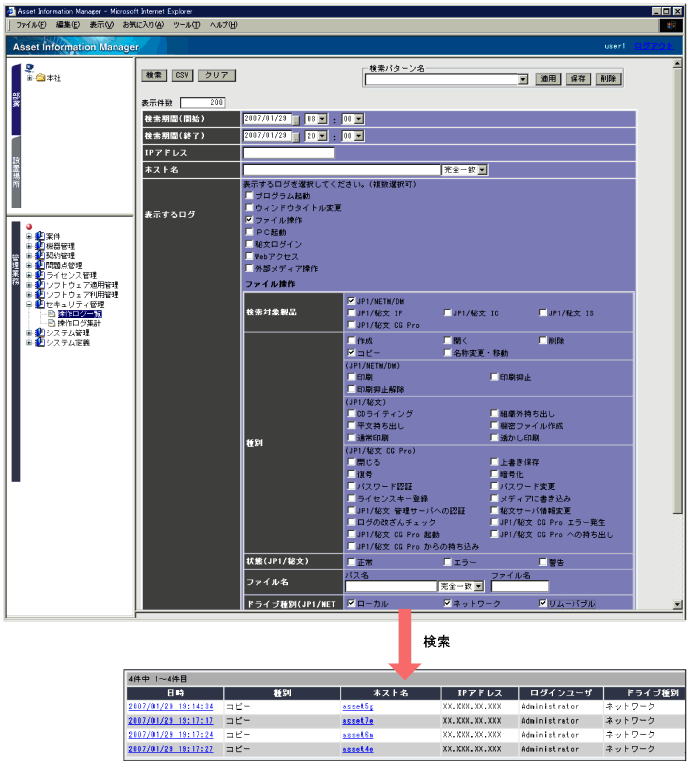
Task: Toggle the JP1/NETM/DM product checkbox
Action: (351, 300)
